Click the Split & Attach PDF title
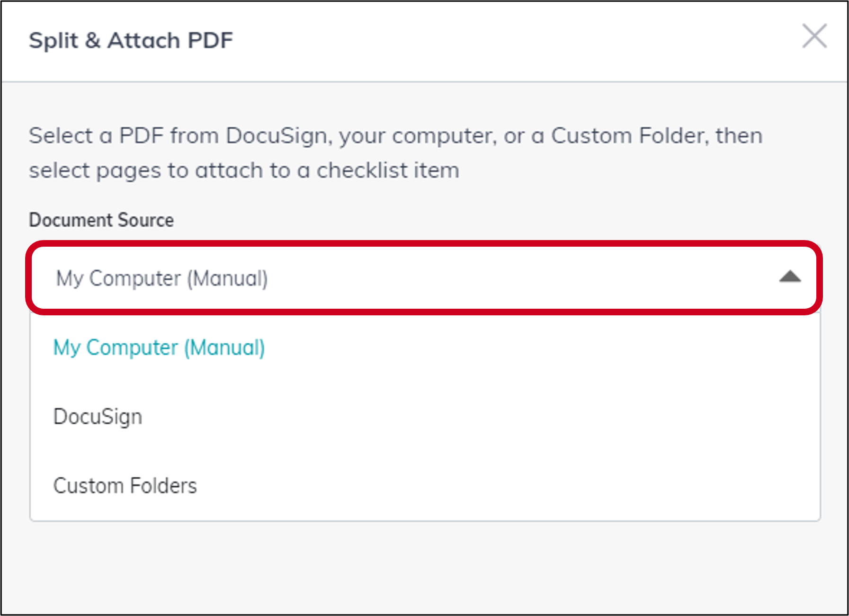Image resolution: width=849 pixels, height=616 pixels. click(131, 41)
